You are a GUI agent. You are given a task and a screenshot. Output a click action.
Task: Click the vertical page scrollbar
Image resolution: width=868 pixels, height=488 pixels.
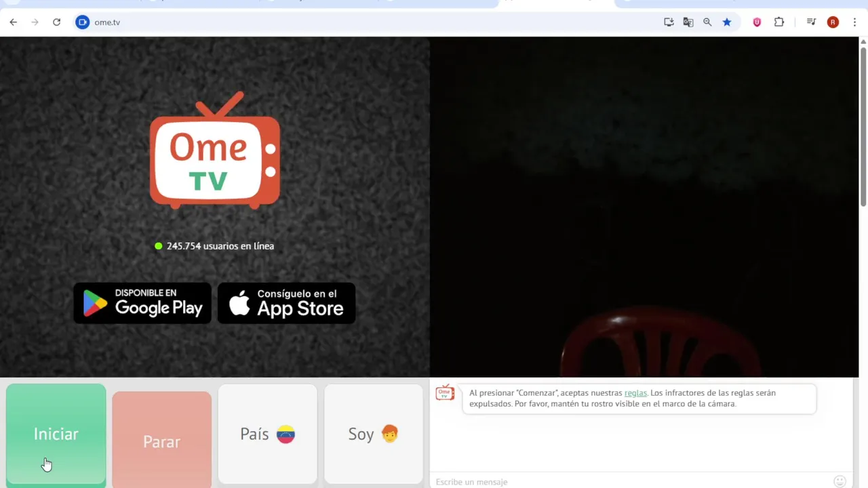863,125
